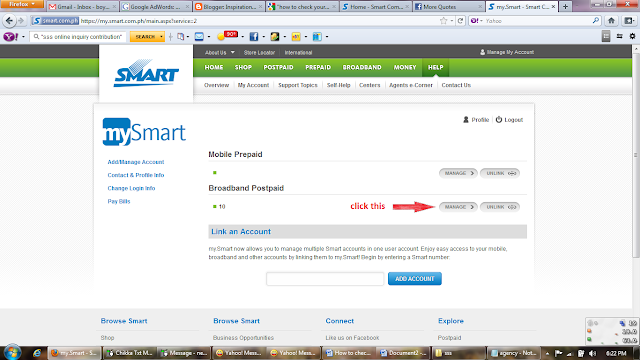Open Business Opportunities footer link
640x360 pixels.
243,338
